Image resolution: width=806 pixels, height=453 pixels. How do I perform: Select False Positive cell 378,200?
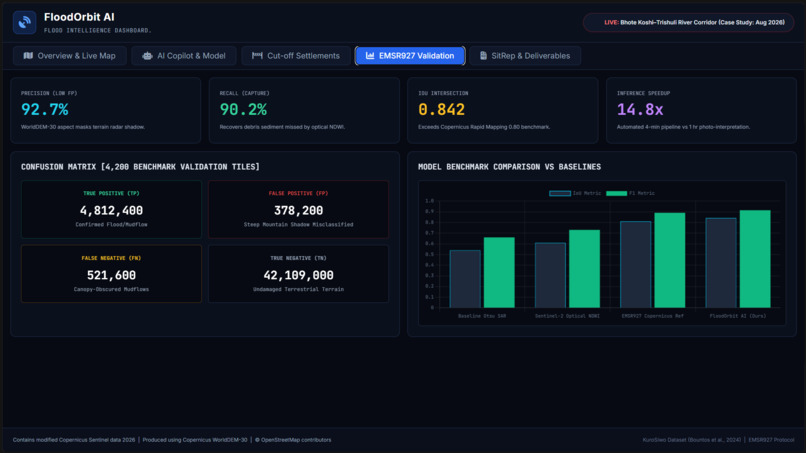(x=298, y=209)
